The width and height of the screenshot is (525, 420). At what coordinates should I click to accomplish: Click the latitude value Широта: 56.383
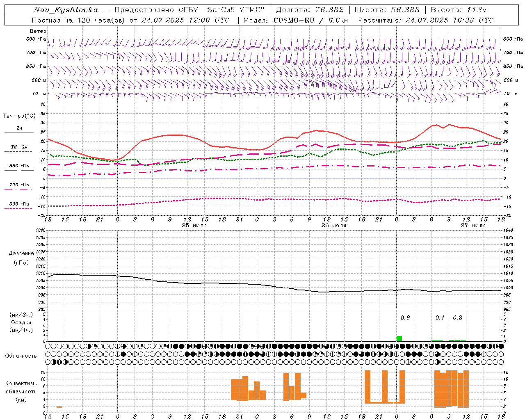[387, 10]
